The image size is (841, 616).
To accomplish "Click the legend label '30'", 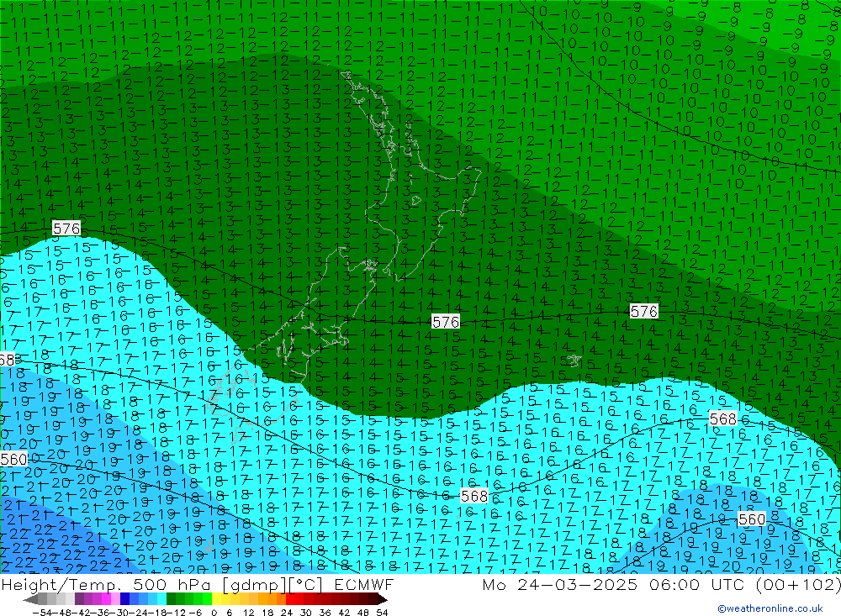I will [x=306, y=613].
